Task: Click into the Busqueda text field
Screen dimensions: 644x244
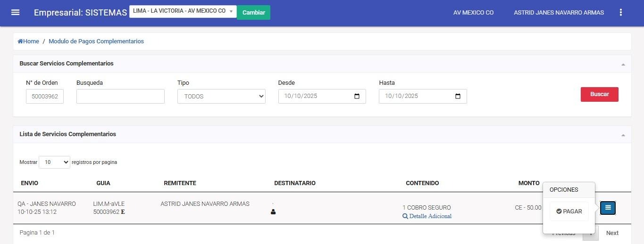Action: click(x=120, y=96)
